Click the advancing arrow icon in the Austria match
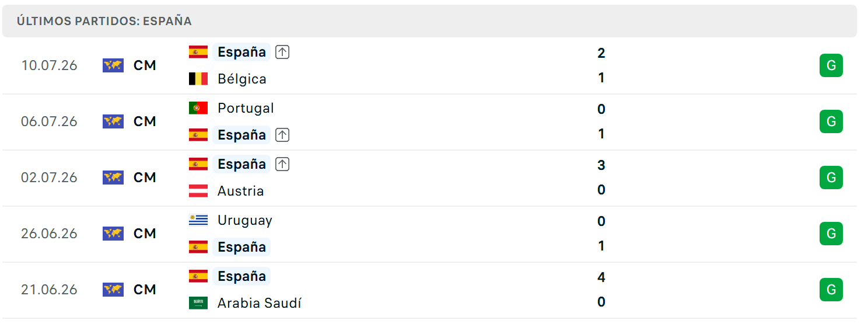 pyautogui.click(x=282, y=164)
